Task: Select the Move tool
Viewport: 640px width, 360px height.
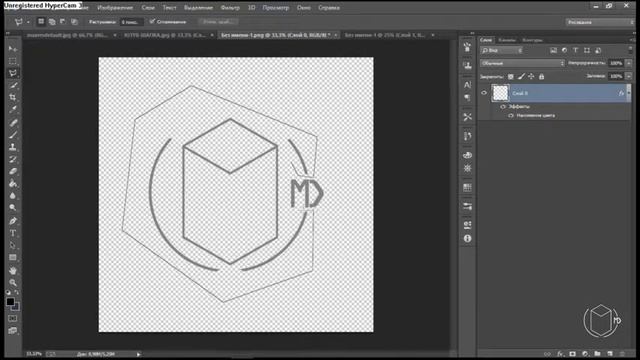Action: click(13, 49)
